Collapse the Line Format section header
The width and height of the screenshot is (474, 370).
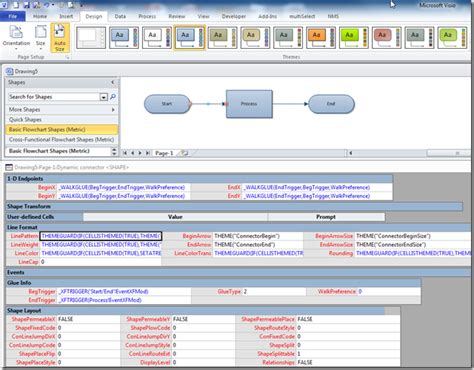[x=238, y=227]
